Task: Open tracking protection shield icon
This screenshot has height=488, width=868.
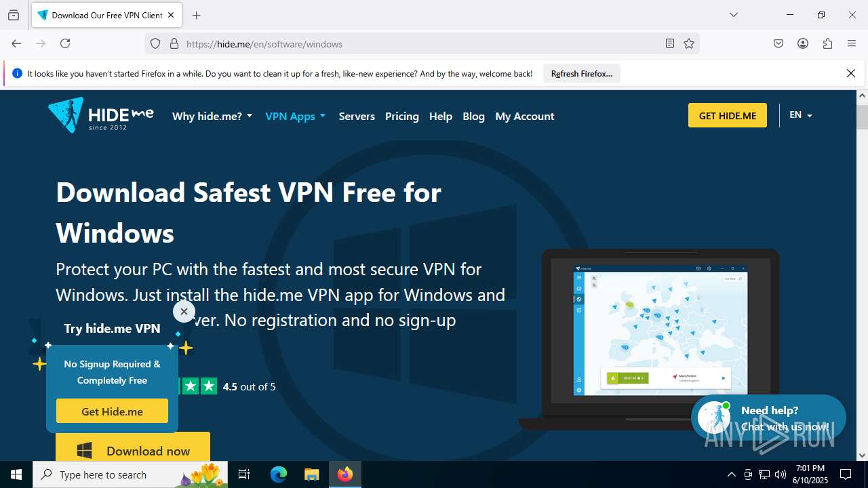Action: (155, 43)
